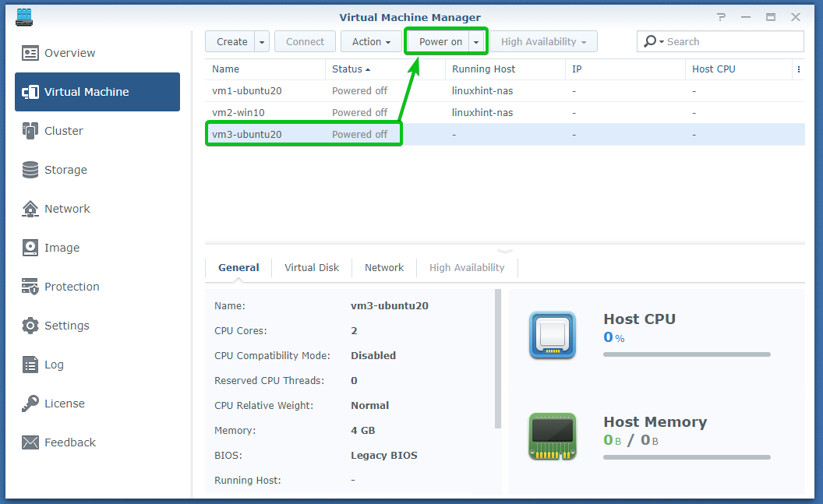Click the Power on button
This screenshot has width=823, height=504.
[440, 42]
